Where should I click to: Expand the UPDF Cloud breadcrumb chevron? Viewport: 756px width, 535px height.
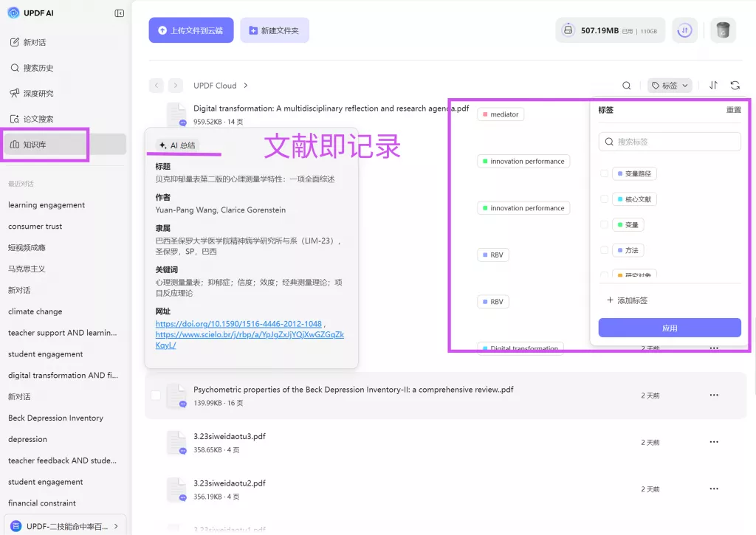246,86
